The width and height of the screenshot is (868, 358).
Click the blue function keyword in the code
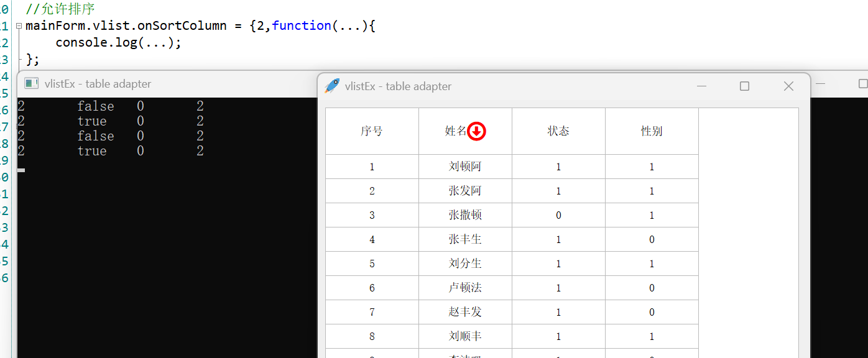(301, 25)
